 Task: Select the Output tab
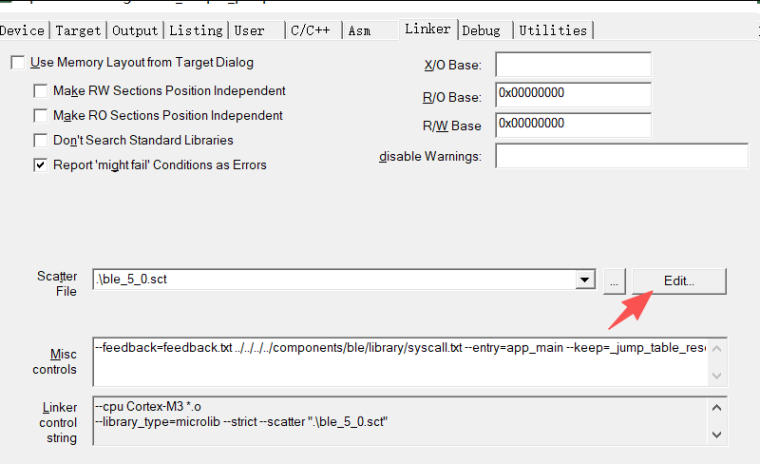point(136,31)
